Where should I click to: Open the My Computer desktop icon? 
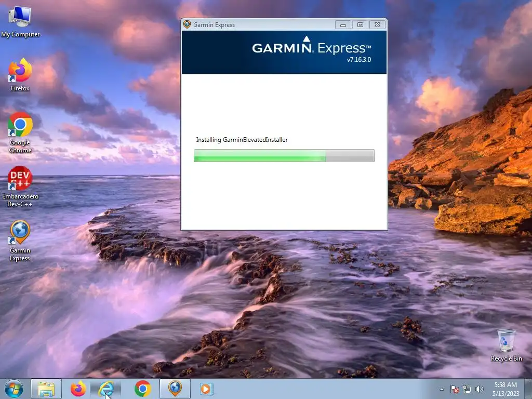[20, 22]
